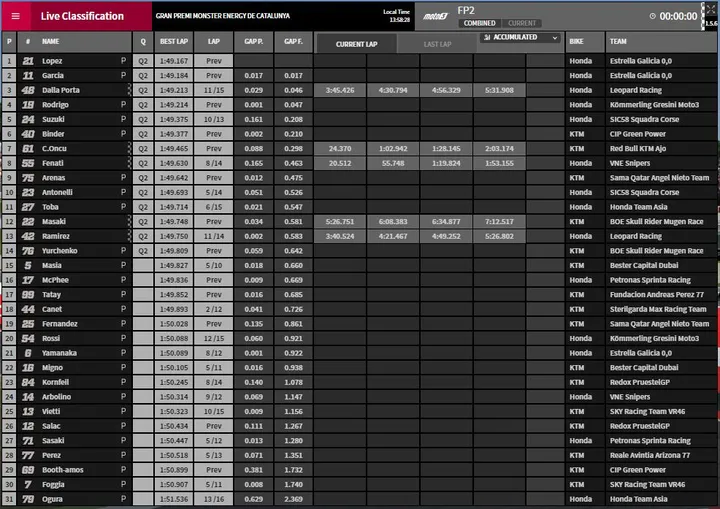Click Ogura gap 2.369 value

[293, 499]
